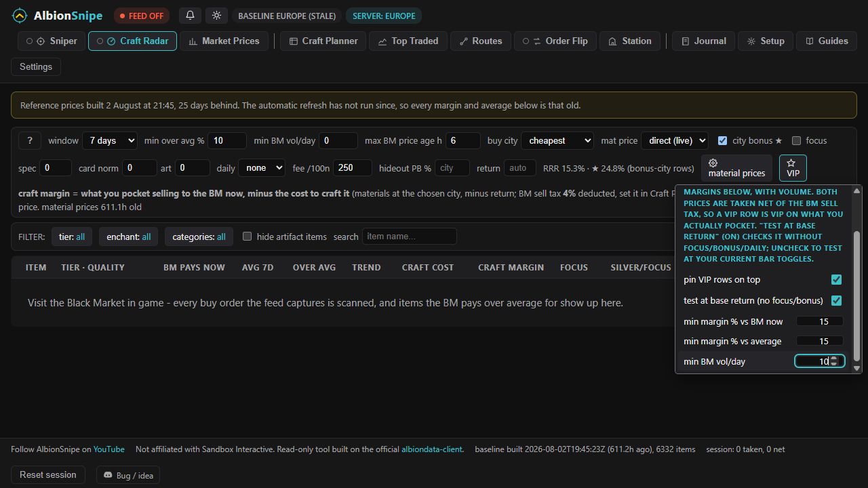Focus the spec input field
Viewport: 868px width, 488px height.
click(x=56, y=167)
